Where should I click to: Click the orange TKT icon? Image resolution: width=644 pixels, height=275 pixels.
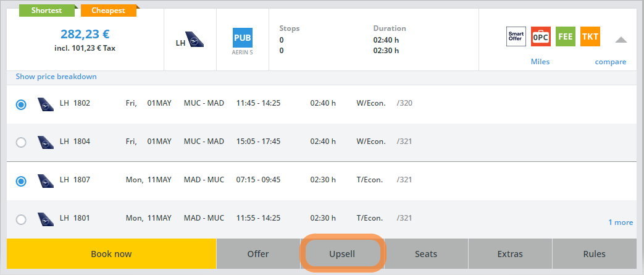tap(590, 37)
